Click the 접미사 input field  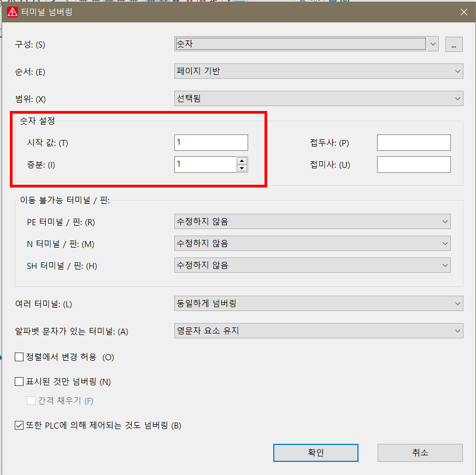coord(414,165)
